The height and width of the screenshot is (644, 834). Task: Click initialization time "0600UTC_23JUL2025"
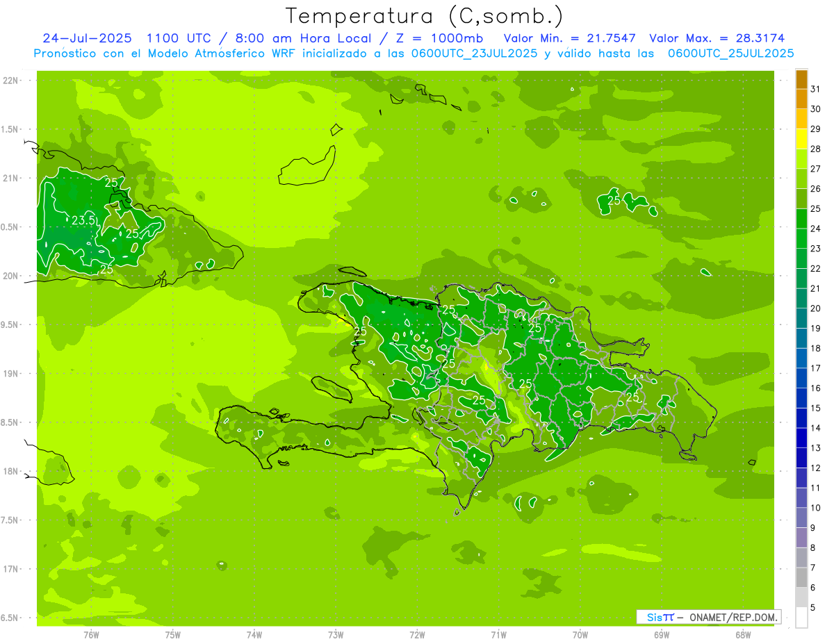point(474,53)
